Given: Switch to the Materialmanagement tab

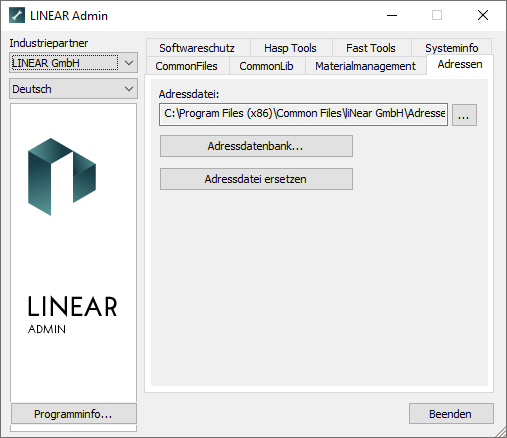Looking at the screenshot, I should coord(365,66).
